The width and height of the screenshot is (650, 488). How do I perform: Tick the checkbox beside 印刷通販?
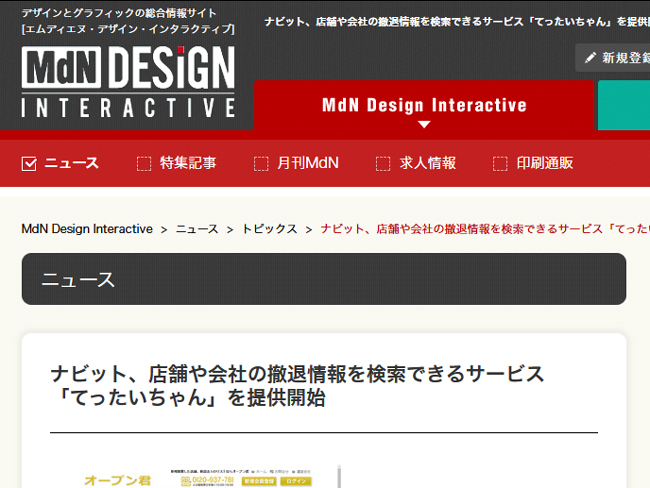[500, 163]
